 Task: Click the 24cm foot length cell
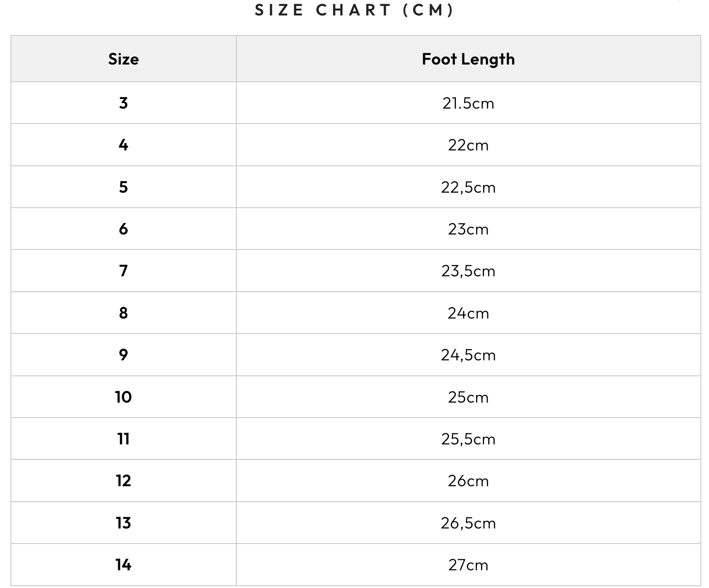(468, 313)
